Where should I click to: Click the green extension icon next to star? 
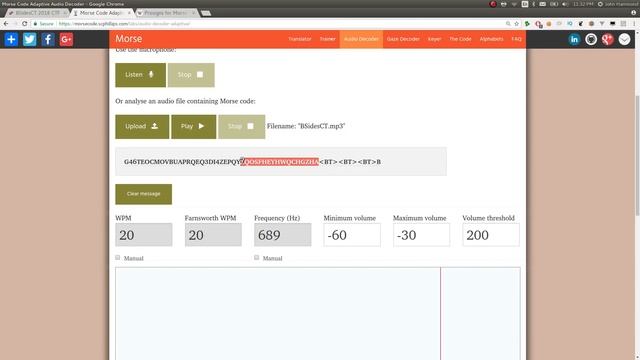pos(527,24)
